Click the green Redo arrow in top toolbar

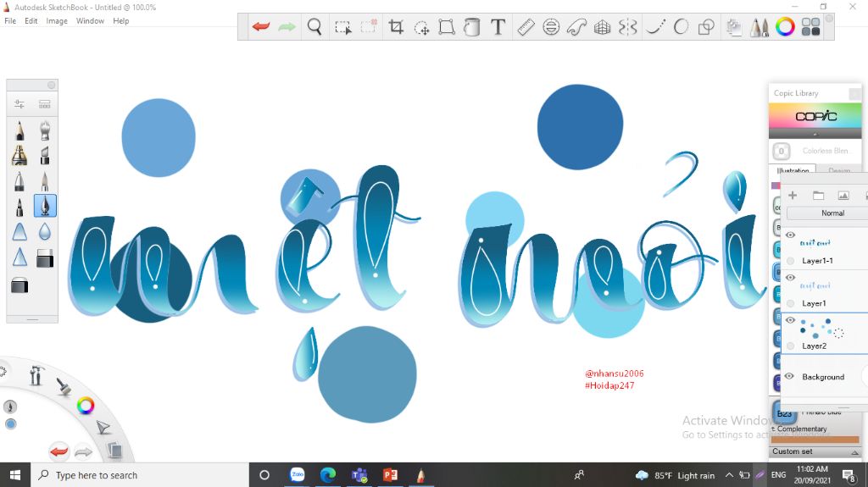[x=287, y=26]
